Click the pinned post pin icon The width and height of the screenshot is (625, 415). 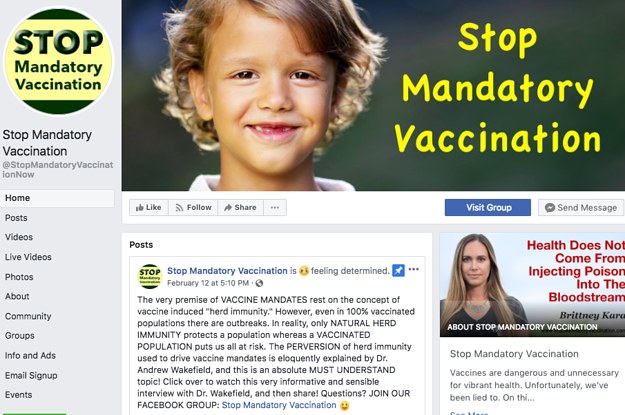coord(398,270)
